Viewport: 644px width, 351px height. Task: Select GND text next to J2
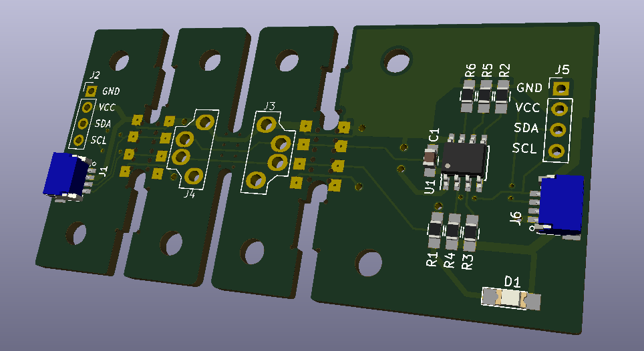click(x=111, y=91)
